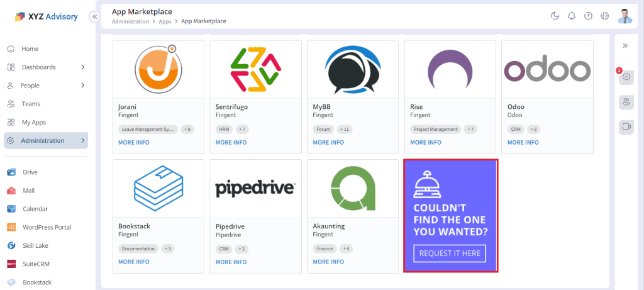
Task: Click the Sentrifugo logo thumbnail
Action: [x=255, y=69]
